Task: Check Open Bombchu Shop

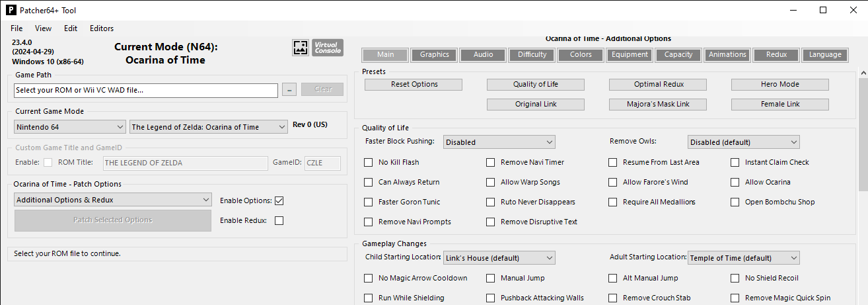Action: click(735, 202)
